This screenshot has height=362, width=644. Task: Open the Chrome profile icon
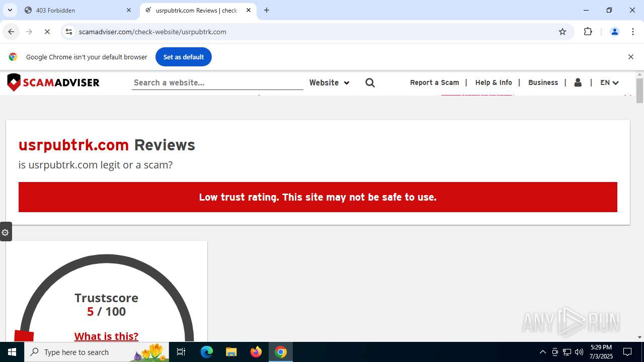point(615,32)
